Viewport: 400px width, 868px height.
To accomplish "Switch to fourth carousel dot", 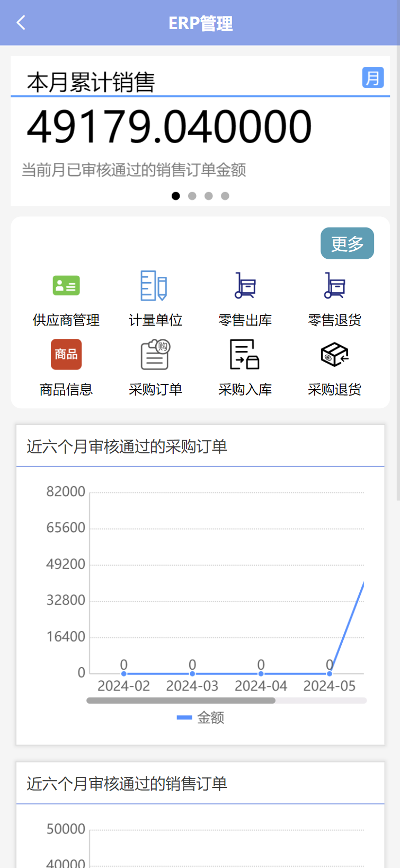I will point(225,196).
